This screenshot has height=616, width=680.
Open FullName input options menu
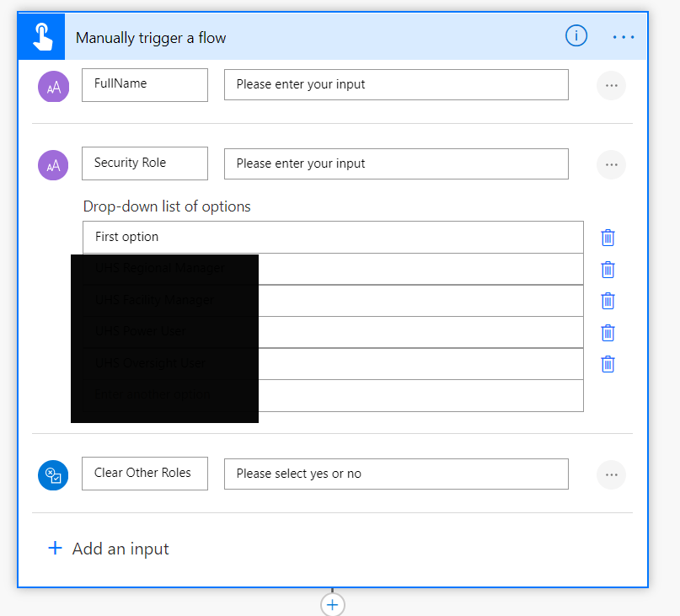pyautogui.click(x=611, y=85)
